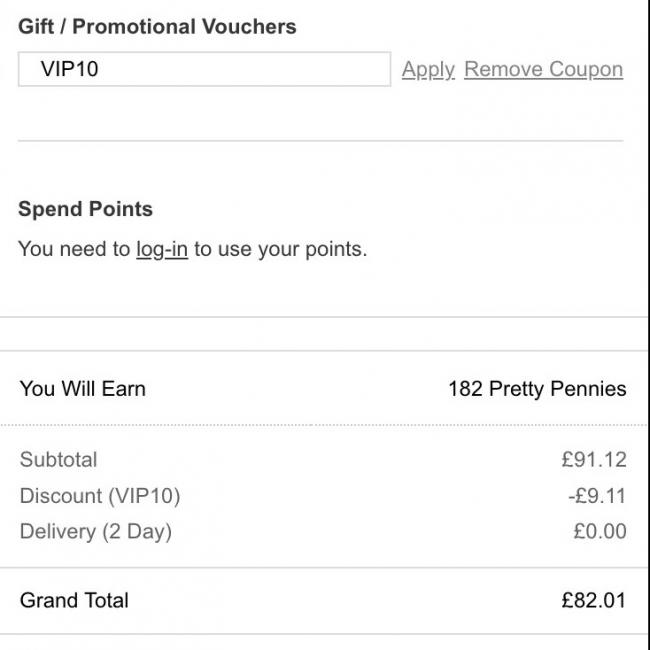The image size is (650, 650).
Task: Click the £91.12 subtotal amount
Action: (x=594, y=460)
